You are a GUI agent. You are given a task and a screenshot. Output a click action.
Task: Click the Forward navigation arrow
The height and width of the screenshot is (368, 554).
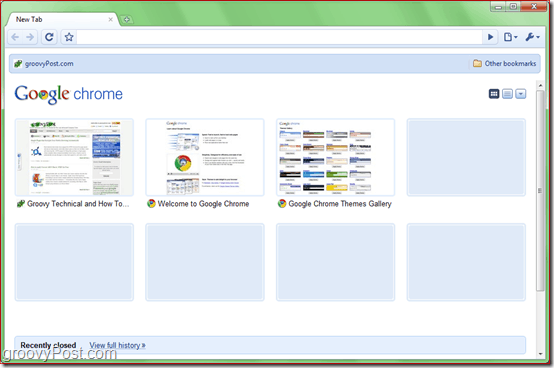(30, 37)
